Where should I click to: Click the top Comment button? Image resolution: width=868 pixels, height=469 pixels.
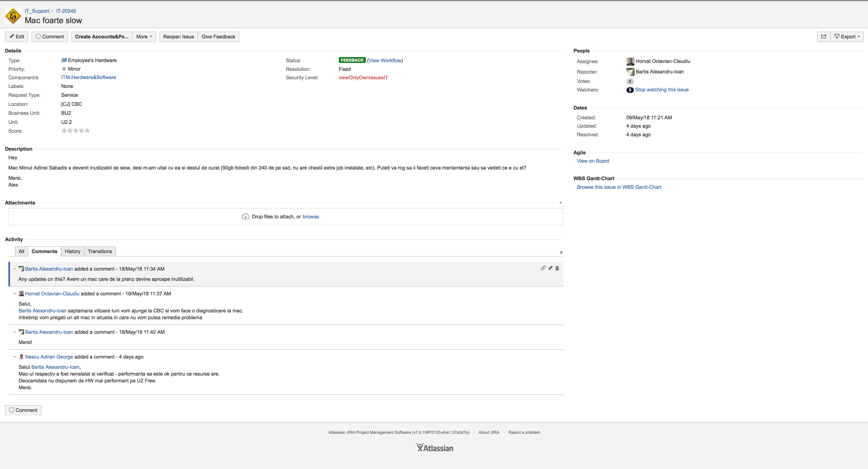click(x=50, y=37)
